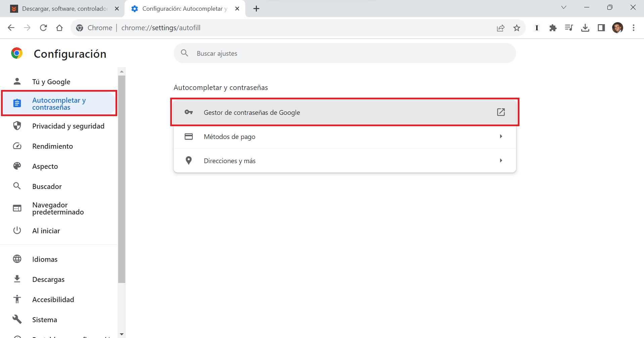Open the media control playlist icon

[569, 28]
